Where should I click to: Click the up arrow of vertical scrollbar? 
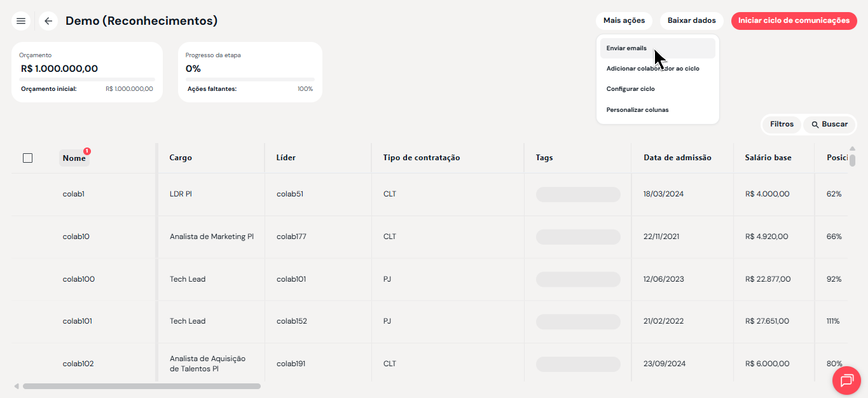point(852,149)
